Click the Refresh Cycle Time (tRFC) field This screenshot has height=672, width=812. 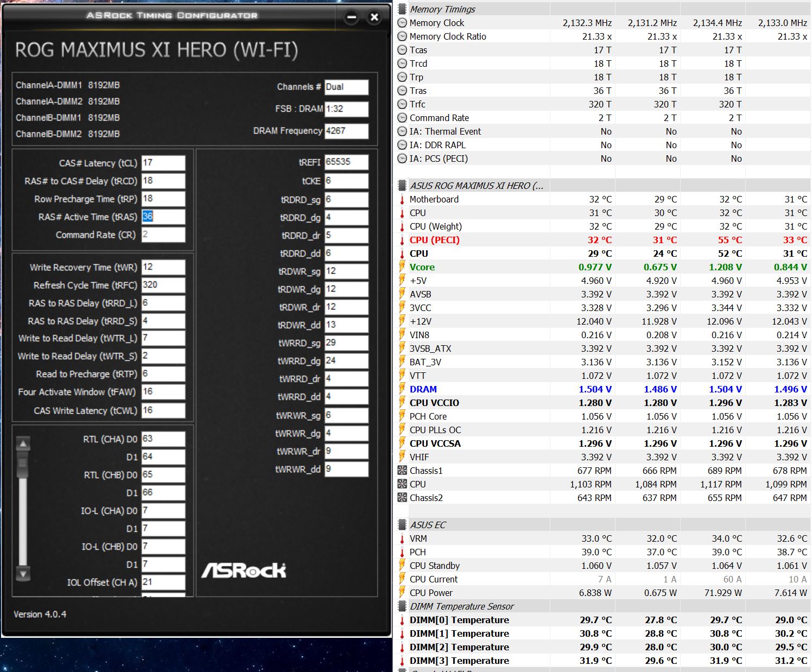point(163,285)
